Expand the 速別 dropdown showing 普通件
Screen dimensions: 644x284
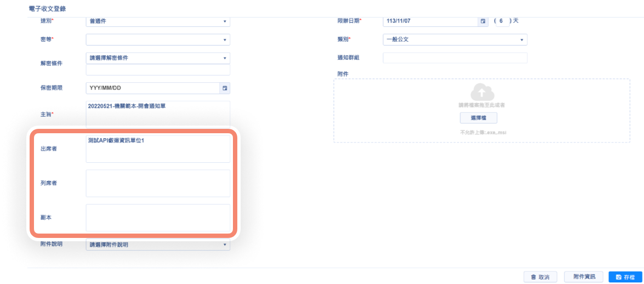click(x=158, y=21)
